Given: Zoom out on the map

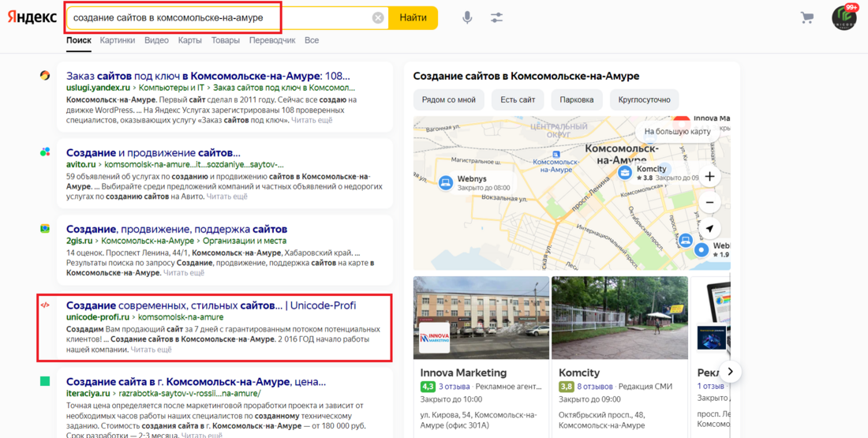Looking at the screenshot, I should pos(709,203).
